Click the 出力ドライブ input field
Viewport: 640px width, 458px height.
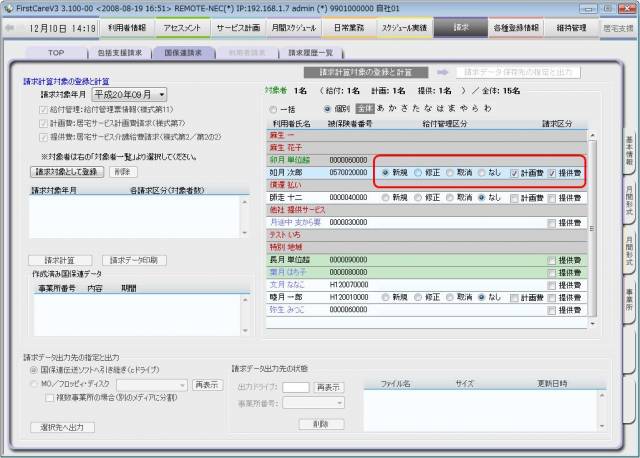pyautogui.click(x=296, y=386)
